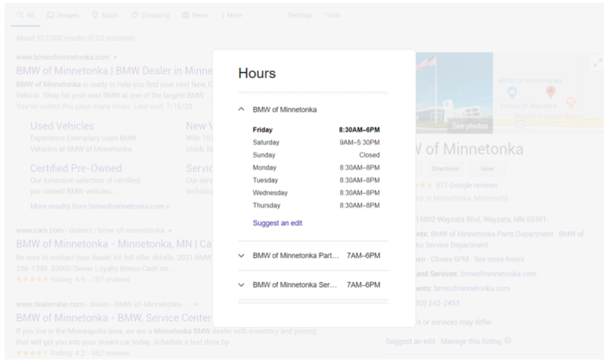Open the dealerrater.com Service Center result
The width and height of the screenshot is (610, 364).
pos(114,318)
